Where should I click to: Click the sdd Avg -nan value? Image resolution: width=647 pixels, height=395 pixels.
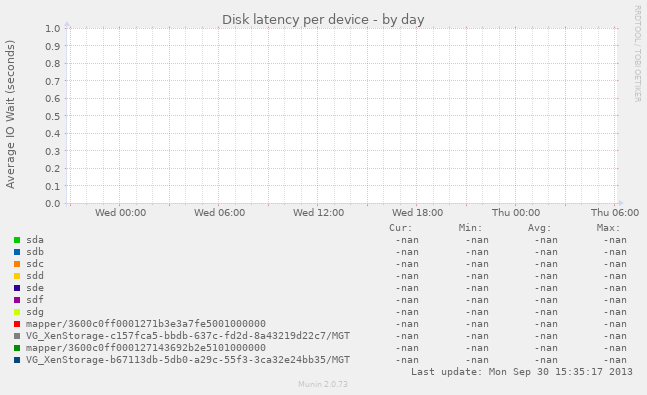[546, 276]
